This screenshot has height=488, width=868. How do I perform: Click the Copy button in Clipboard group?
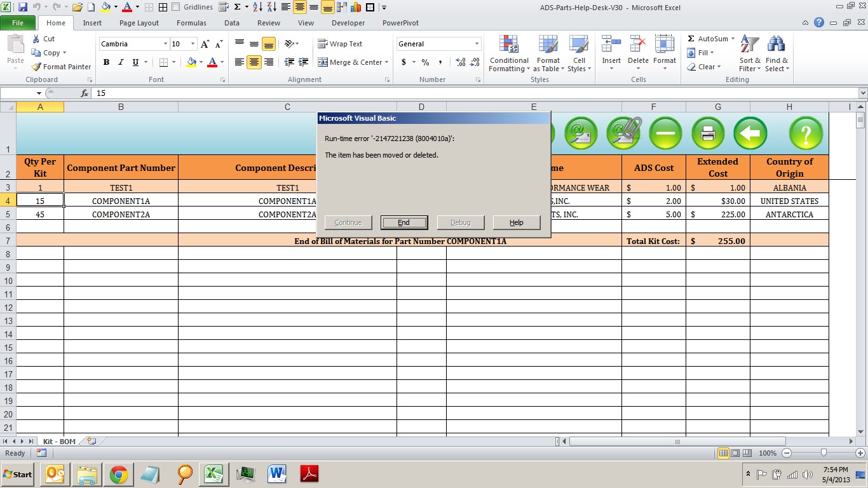pyautogui.click(x=50, y=53)
